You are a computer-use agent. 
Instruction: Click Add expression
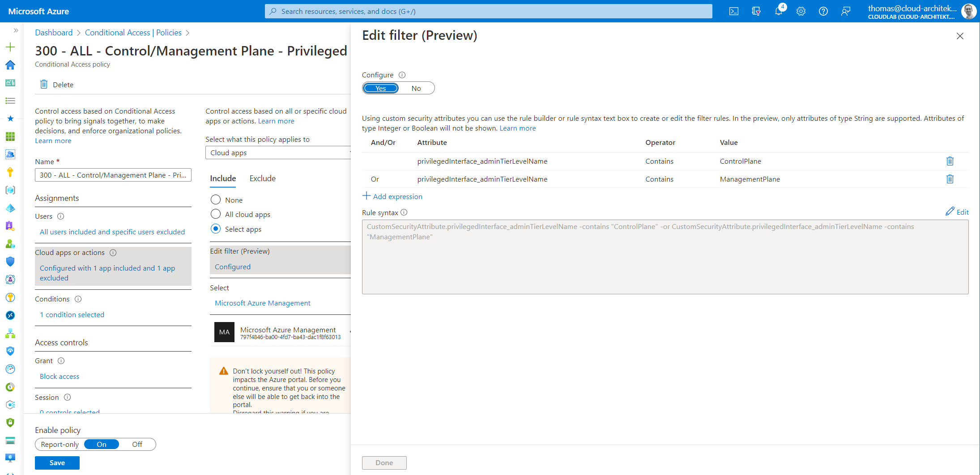click(392, 196)
